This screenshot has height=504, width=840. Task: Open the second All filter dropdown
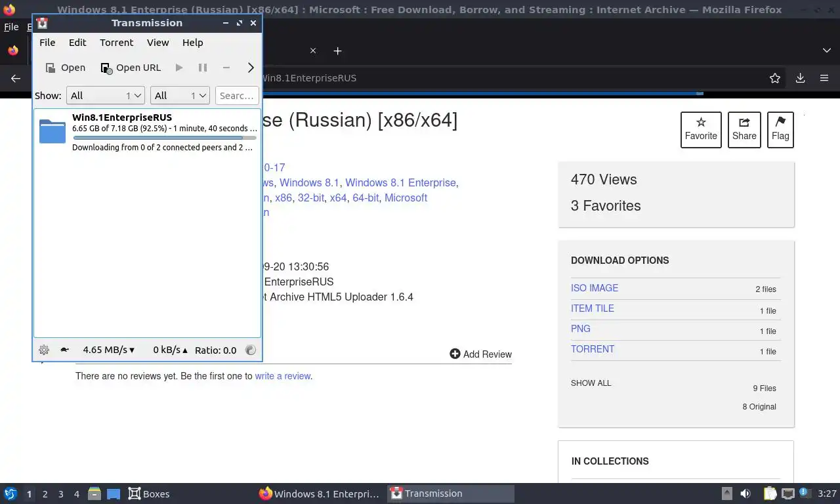(x=180, y=96)
